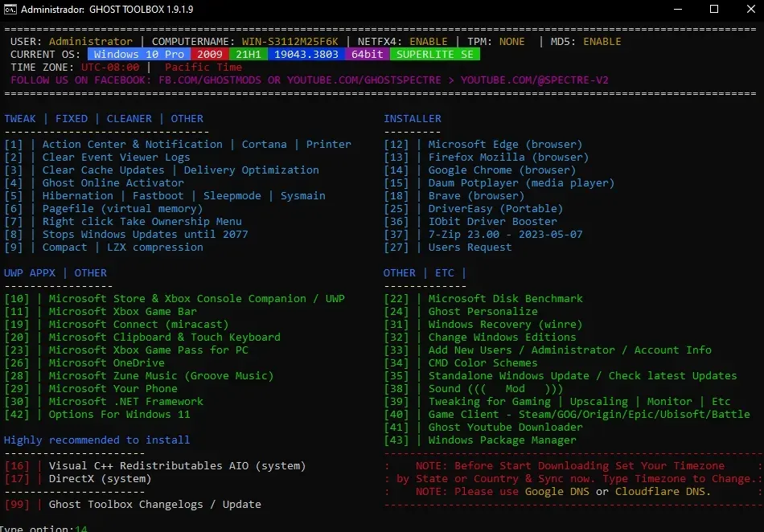Viewport: 764px width, 532px height.
Task: Select Firefox Mozilla (browser) option 13
Action: pos(487,158)
